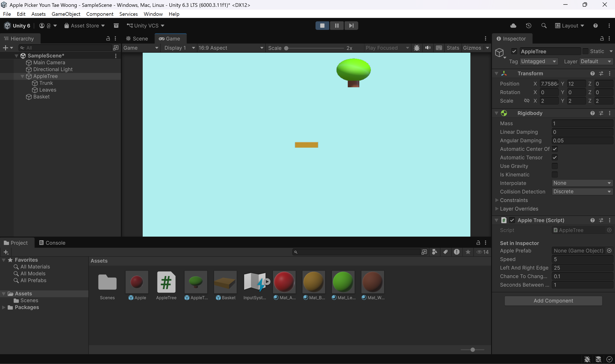Open the Package Manager box icon
This screenshot has width=615, height=364.
pos(116,26)
